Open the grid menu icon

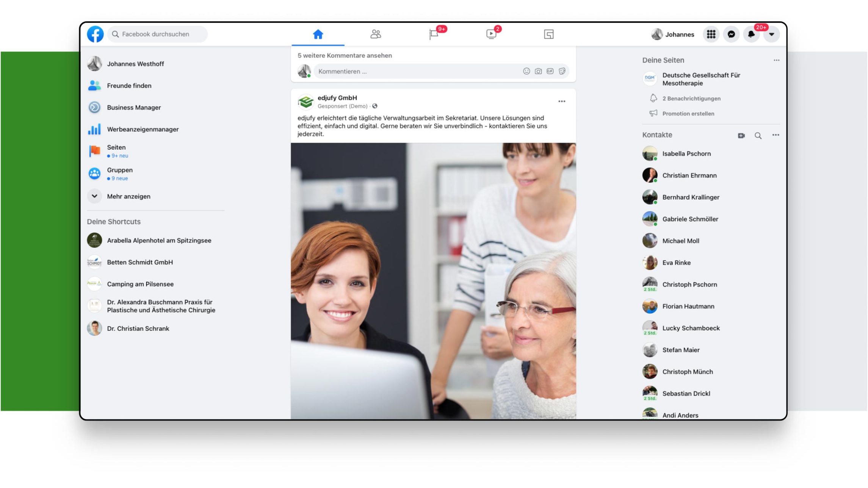point(711,34)
